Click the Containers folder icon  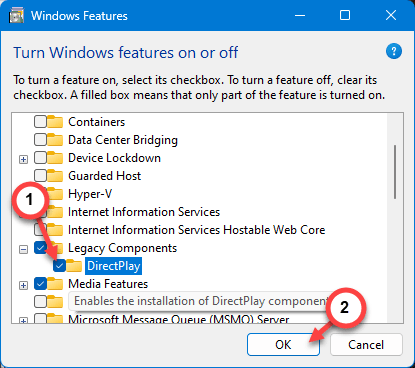55,122
